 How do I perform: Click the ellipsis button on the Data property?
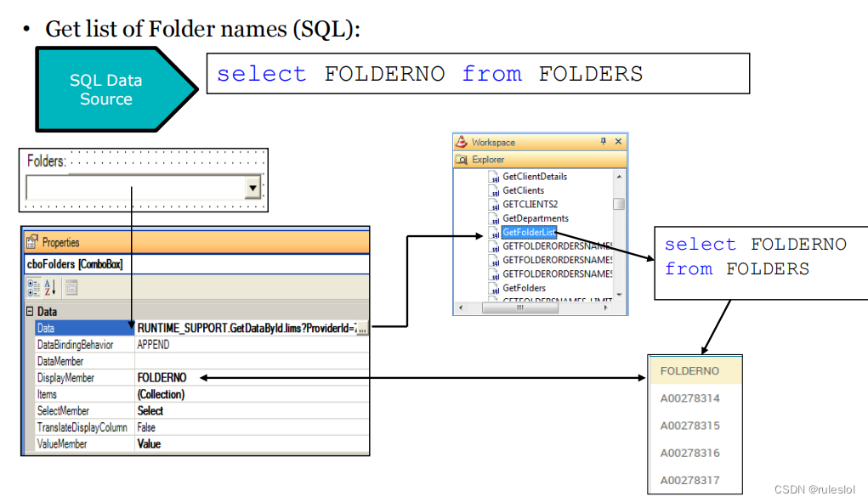(x=364, y=327)
